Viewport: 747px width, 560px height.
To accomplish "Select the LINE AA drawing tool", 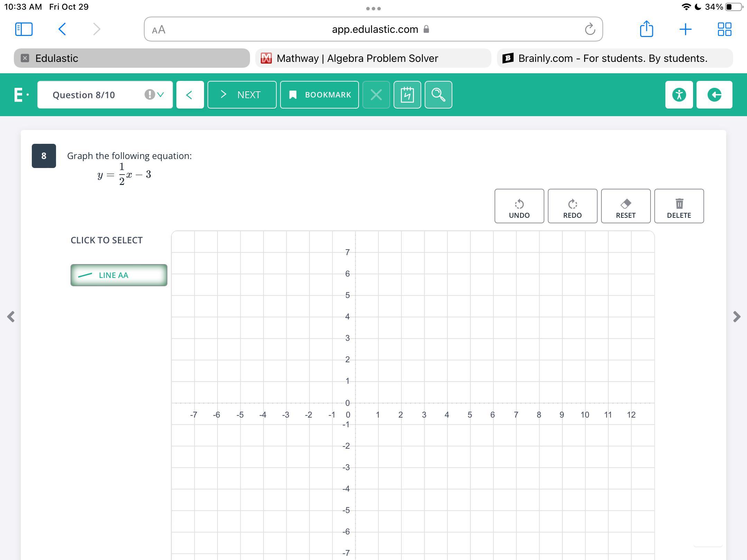I will 119,275.
